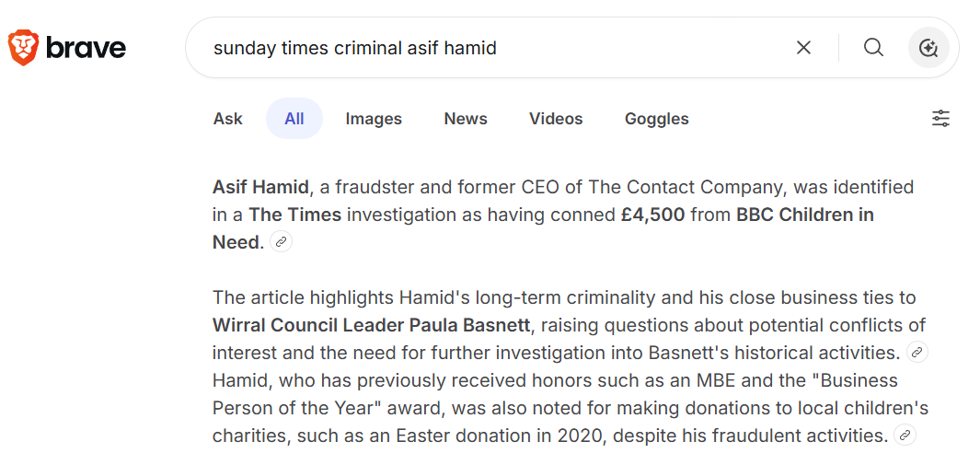Open citation link icon after 'historical activities'
The width and height of the screenshot is (980, 465).
click(917, 353)
